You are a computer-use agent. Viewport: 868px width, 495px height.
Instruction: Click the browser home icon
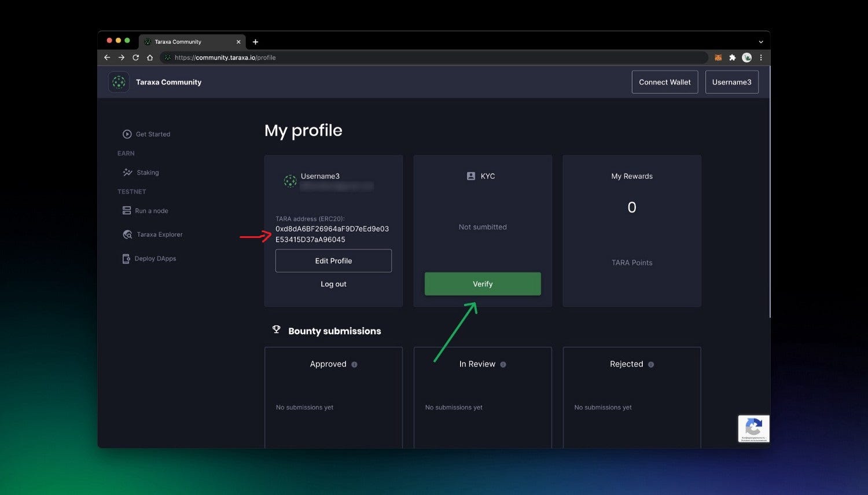(150, 57)
